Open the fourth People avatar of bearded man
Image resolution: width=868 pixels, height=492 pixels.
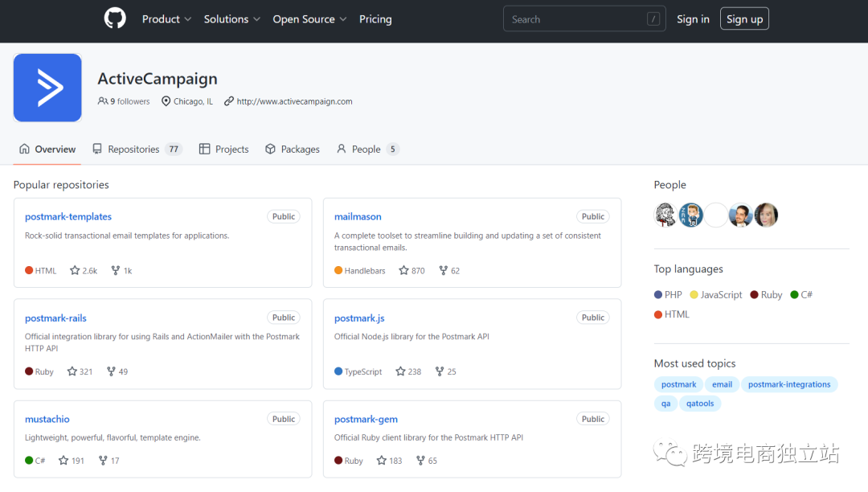coord(741,215)
